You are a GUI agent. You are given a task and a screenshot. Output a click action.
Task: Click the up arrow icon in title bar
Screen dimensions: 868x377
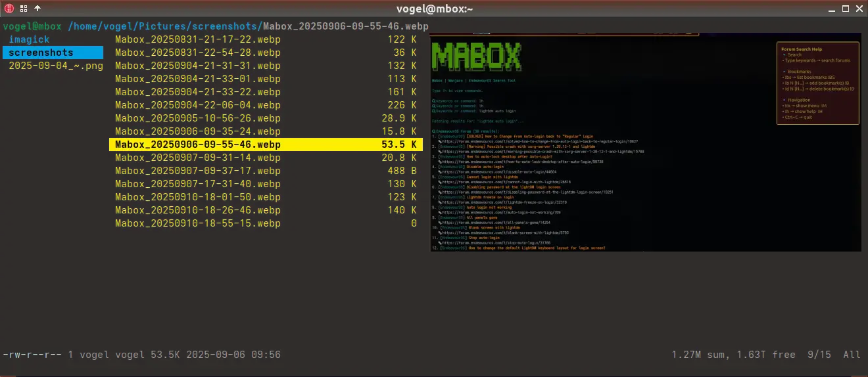[x=37, y=8]
